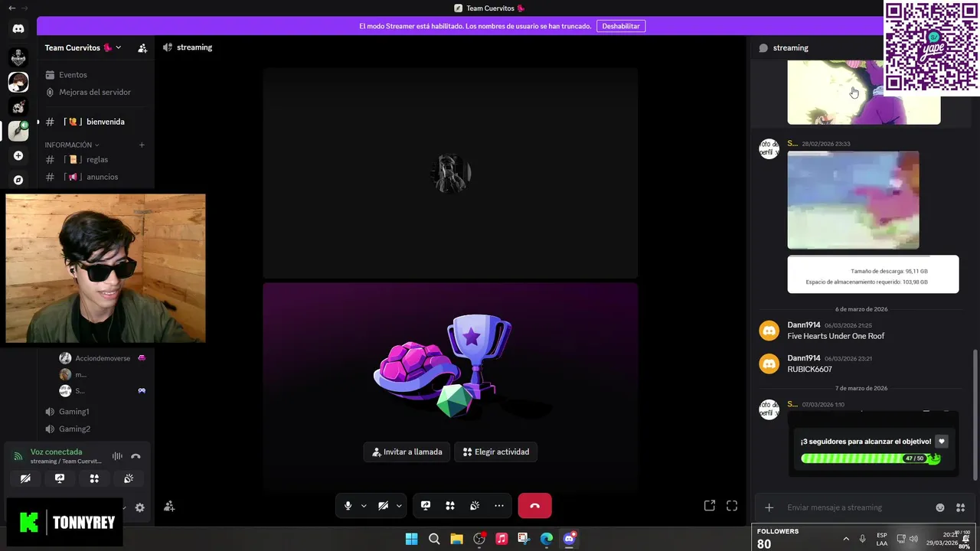Screen dimensions: 980x551
Task: Open the Windows Start menu
Action: 412,539
